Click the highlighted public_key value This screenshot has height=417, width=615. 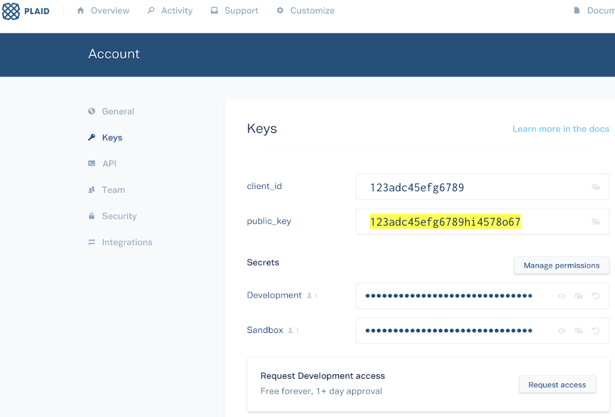coord(445,222)
